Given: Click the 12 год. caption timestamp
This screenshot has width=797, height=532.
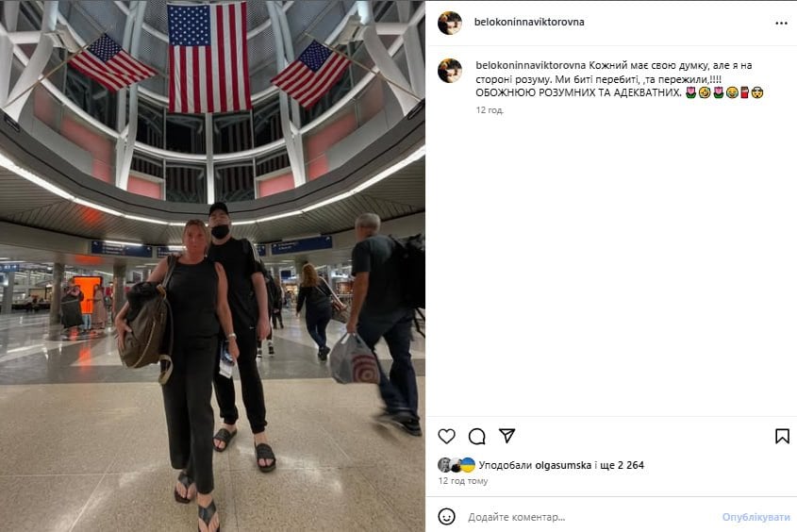Looking at the screenshot, I should (490, 110).
